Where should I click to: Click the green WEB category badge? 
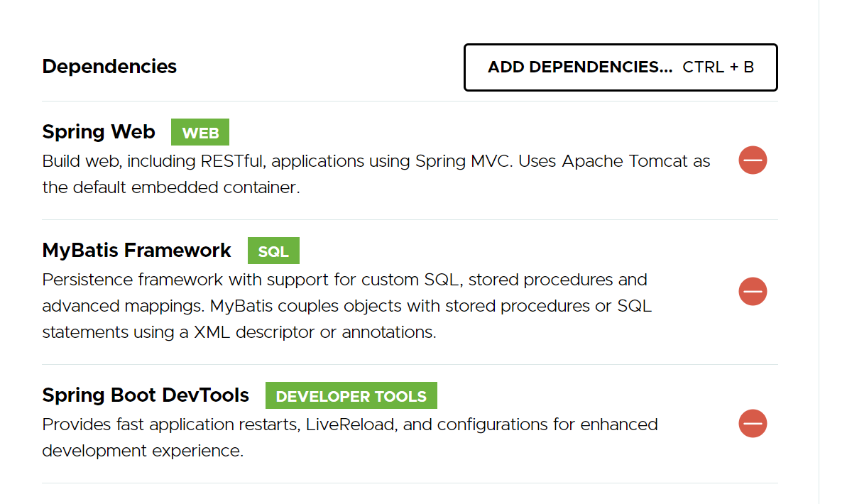pos(200,133)
